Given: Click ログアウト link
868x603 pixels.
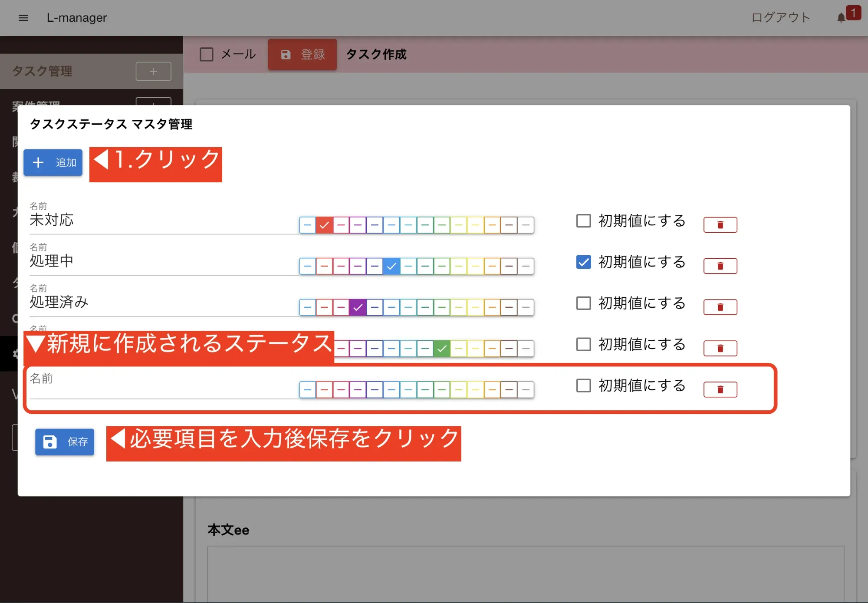Looking at the screenshot, I should [780, 18].
